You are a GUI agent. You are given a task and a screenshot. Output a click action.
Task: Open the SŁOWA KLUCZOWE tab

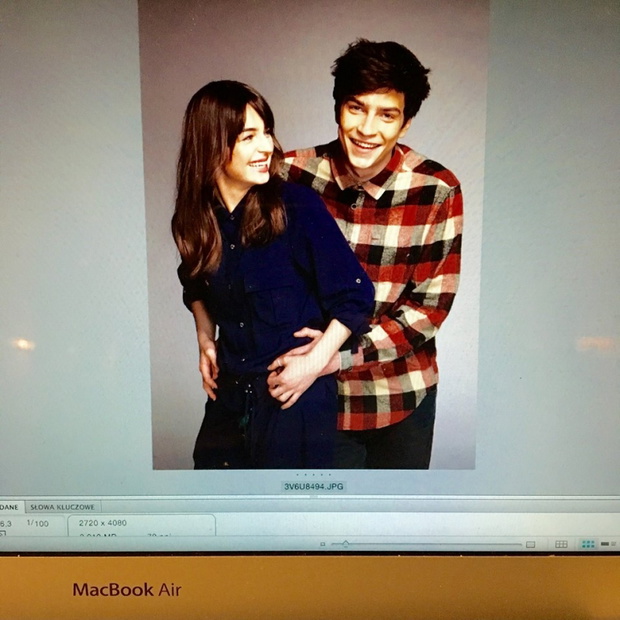point(62,507)
